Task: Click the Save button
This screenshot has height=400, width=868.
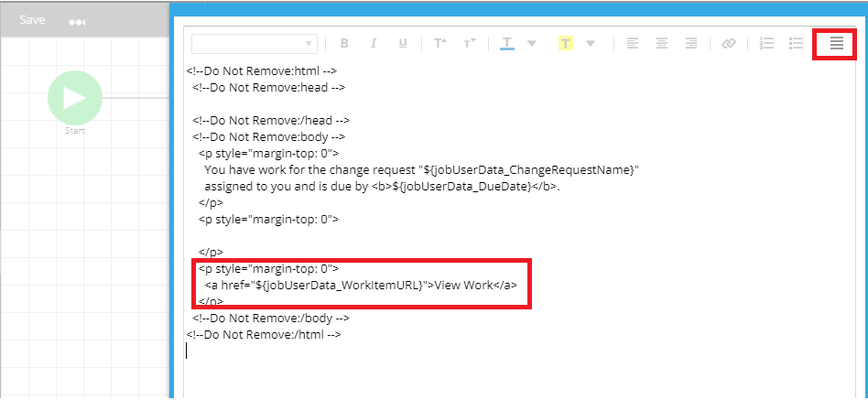Action: click(x=33, y=19)
